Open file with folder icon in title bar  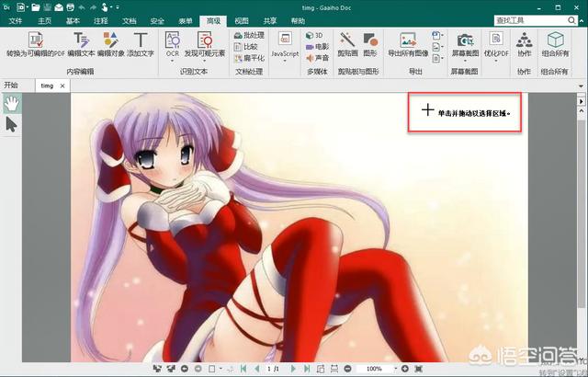(x=36, y=7)
